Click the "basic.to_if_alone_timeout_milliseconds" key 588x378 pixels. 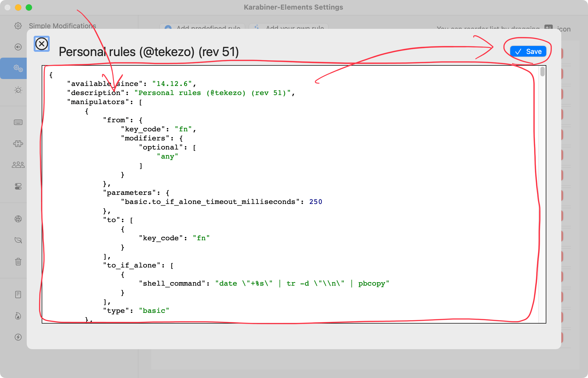coord(210,202)
